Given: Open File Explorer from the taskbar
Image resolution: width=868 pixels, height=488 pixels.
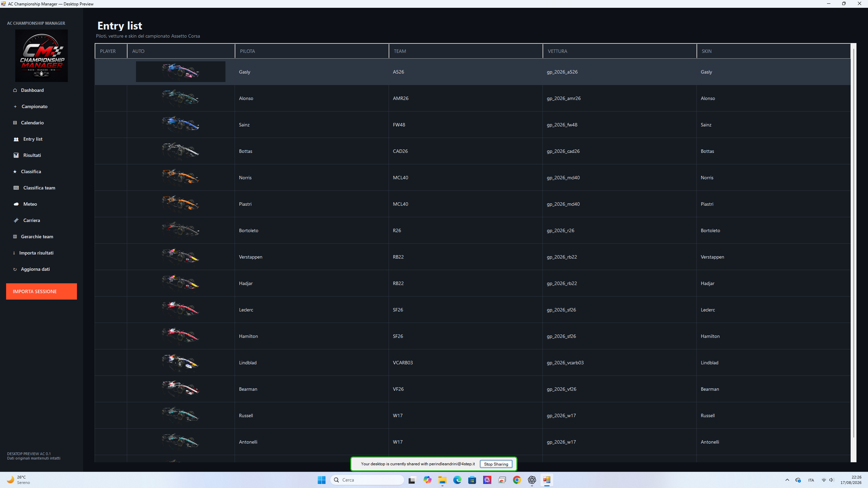Looking at the screenshot, I should [x=442, y=480].
